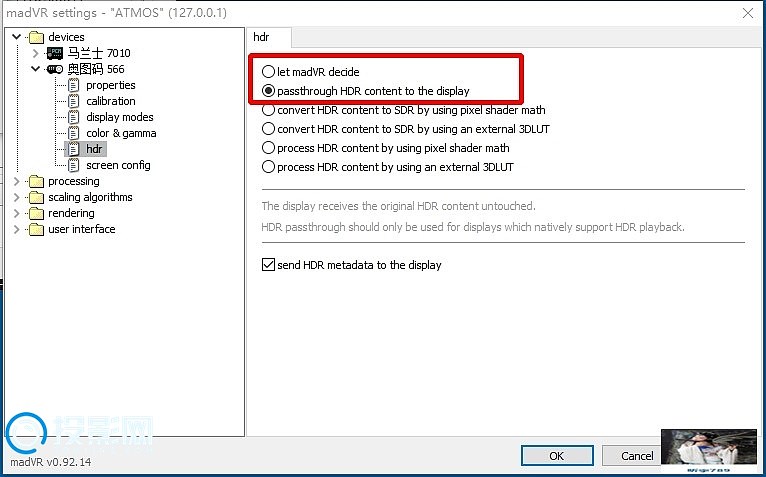Confirm settings with the OK button
This screenshot has width=766, height=477.
tap(557, 456)
